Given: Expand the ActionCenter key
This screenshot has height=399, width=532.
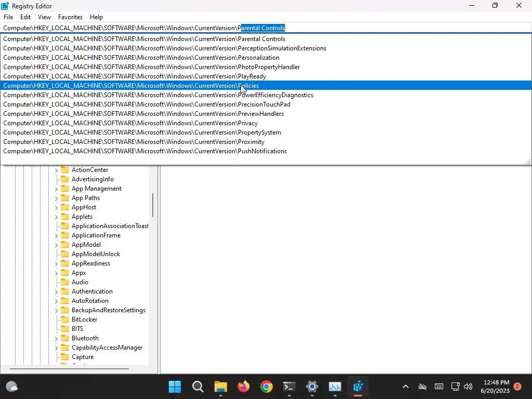Looking at the screenshot, I should (56, 170).
